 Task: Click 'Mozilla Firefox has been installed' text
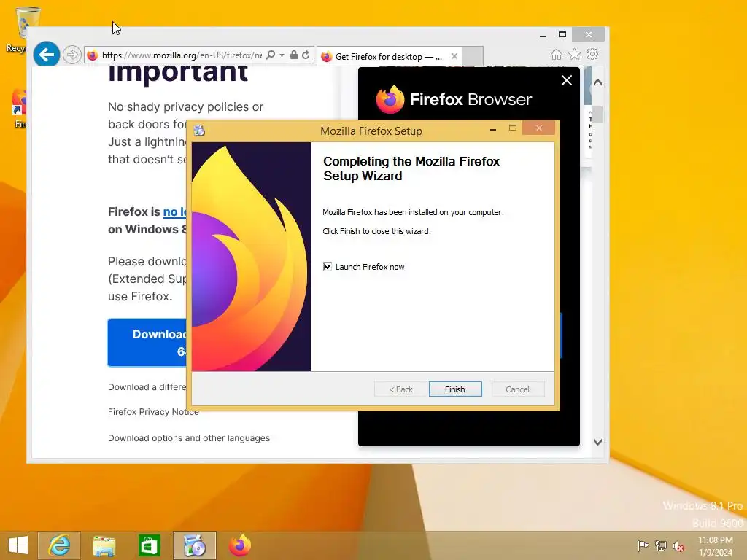tap(413, 212)
